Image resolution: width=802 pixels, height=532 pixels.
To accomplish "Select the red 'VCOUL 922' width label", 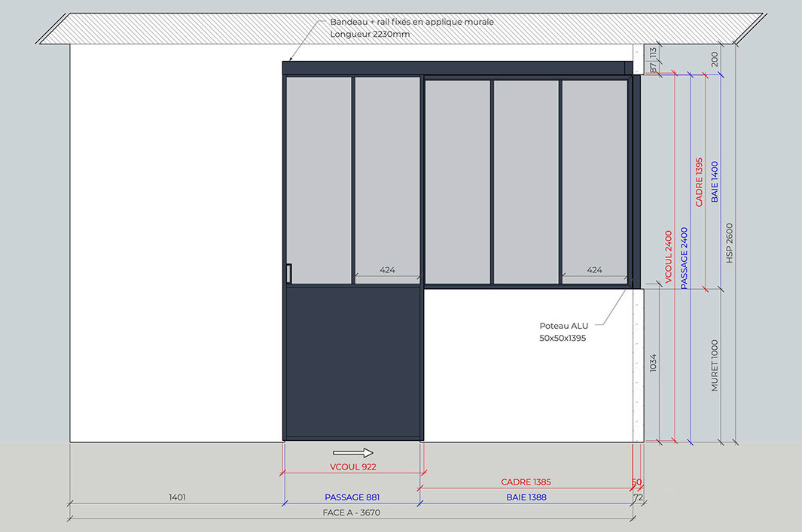I will 353,467.
